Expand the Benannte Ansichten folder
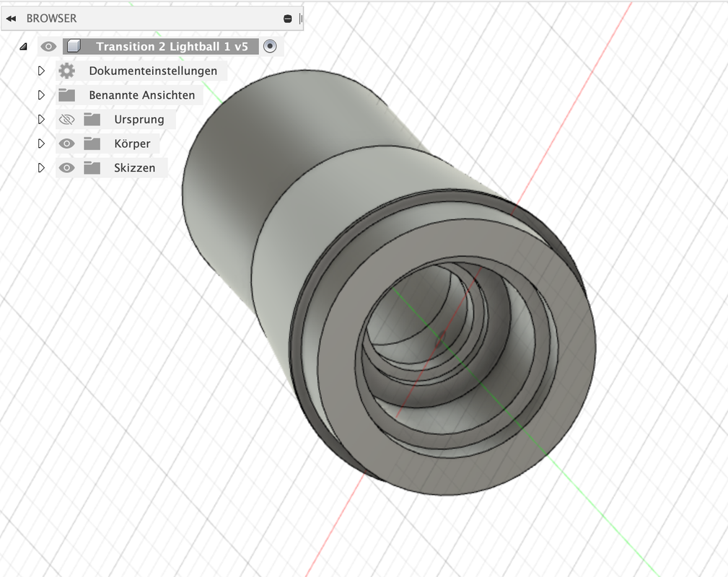This screenshot has width=728, height=577. pos(41,94)
